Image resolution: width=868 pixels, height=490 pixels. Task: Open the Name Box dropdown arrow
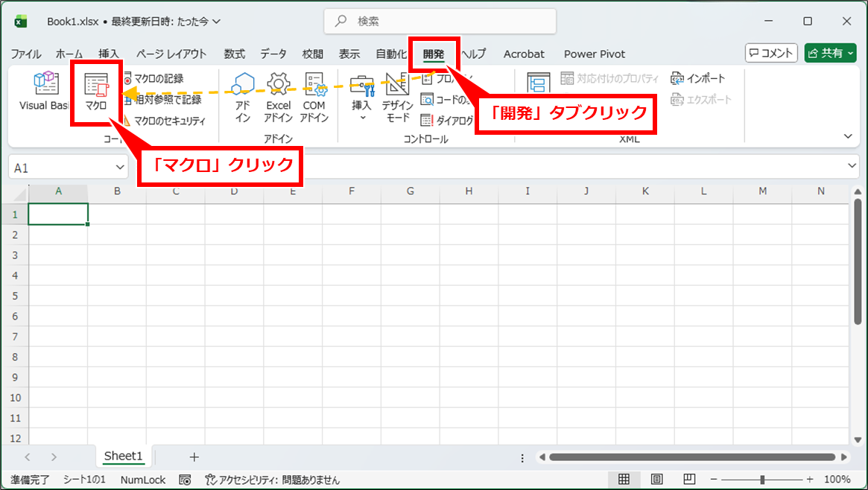click(121, 168)
